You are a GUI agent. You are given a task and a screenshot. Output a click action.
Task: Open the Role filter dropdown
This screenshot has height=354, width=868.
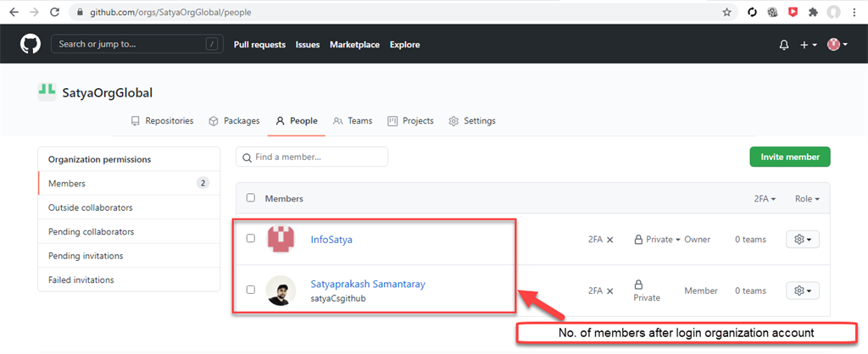pos(807,198)
